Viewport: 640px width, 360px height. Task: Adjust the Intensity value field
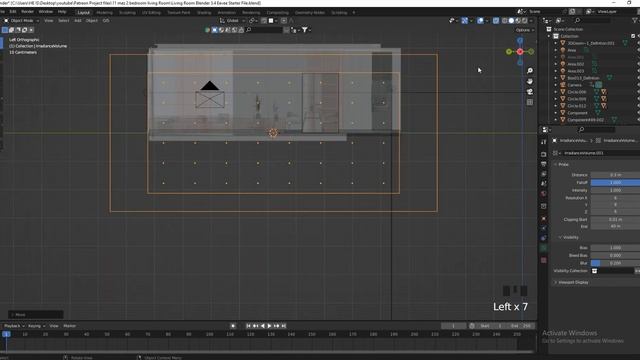pos(615,190)
